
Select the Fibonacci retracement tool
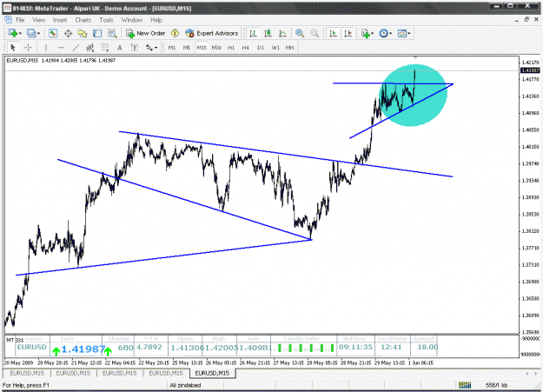(105, 48)
